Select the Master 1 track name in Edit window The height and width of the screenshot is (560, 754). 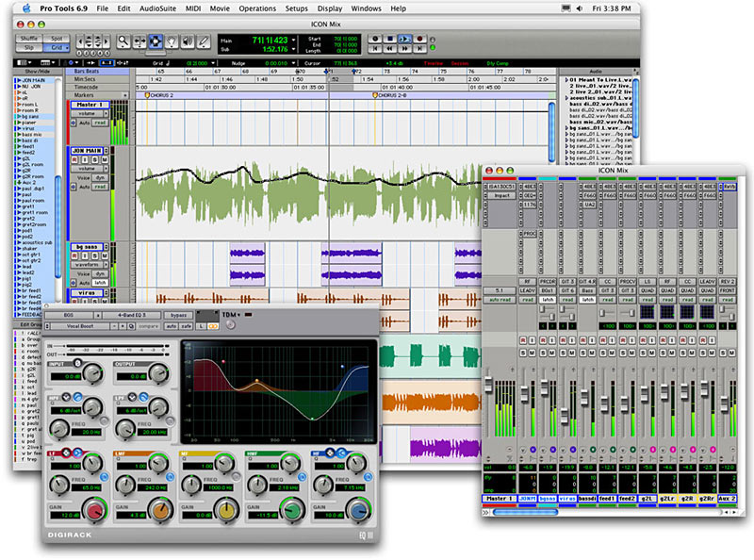pyautogui.click(x=90, y=105)
